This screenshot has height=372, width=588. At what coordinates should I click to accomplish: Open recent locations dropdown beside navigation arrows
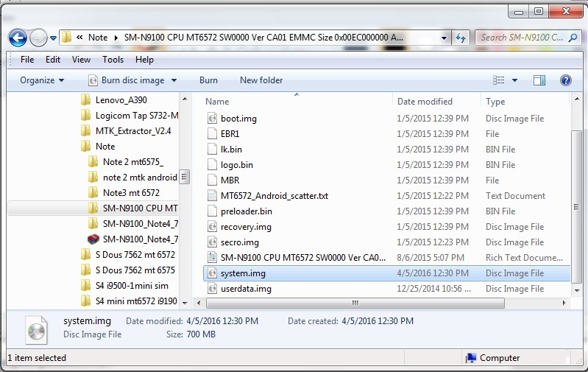53,38
